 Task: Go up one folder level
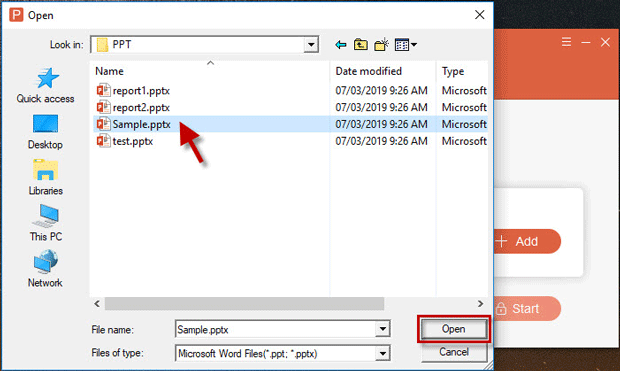click(x=360, y=45)
